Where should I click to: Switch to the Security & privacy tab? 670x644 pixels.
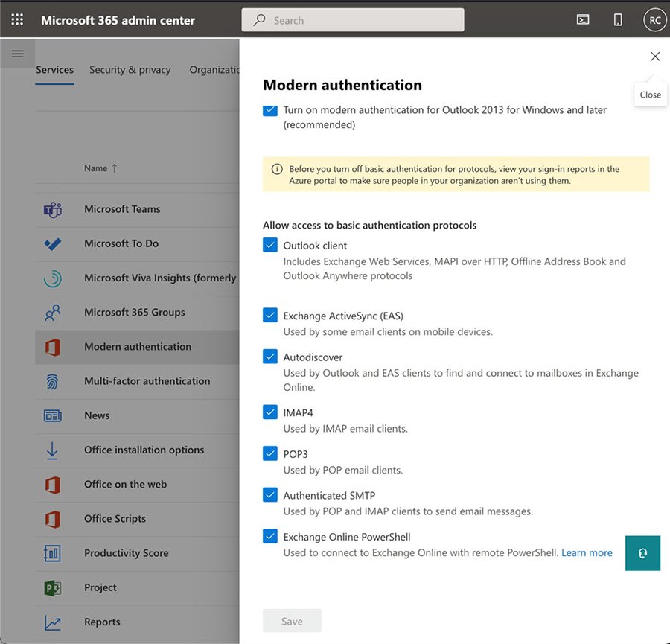[x=130, y=70]
